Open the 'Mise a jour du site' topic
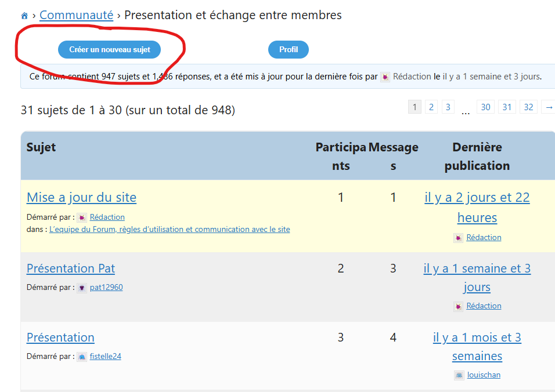The width and height of the screenshot is (555, 392). tap(81, 198)
